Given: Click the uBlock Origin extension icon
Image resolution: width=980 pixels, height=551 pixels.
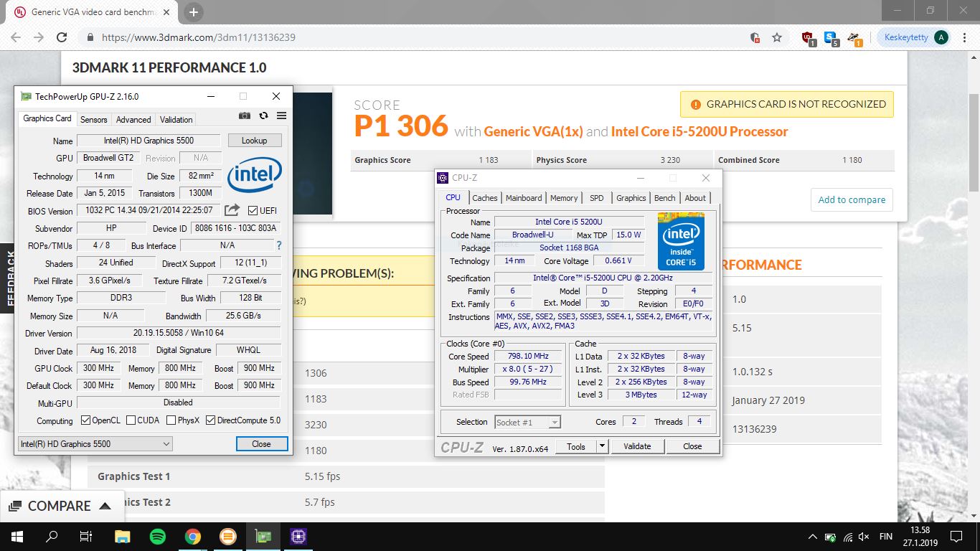Looking at the screenshot, I should (808, 38).
